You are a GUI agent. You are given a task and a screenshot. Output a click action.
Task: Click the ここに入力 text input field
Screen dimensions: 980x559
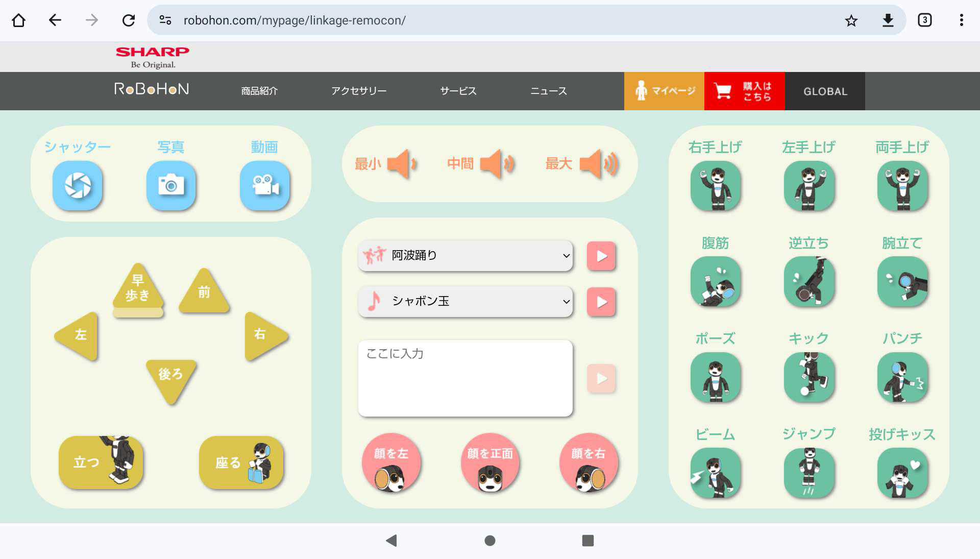pyautogui.click(x=465, y=378)
